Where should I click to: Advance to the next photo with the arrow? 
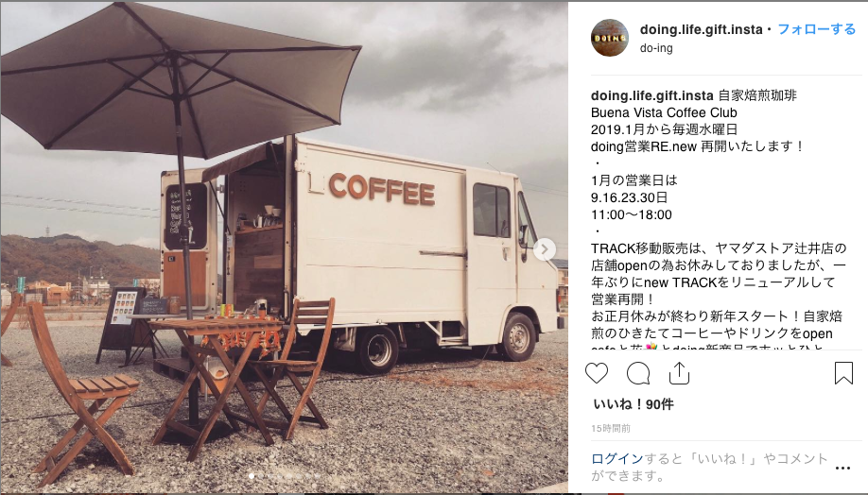(545, 249)
